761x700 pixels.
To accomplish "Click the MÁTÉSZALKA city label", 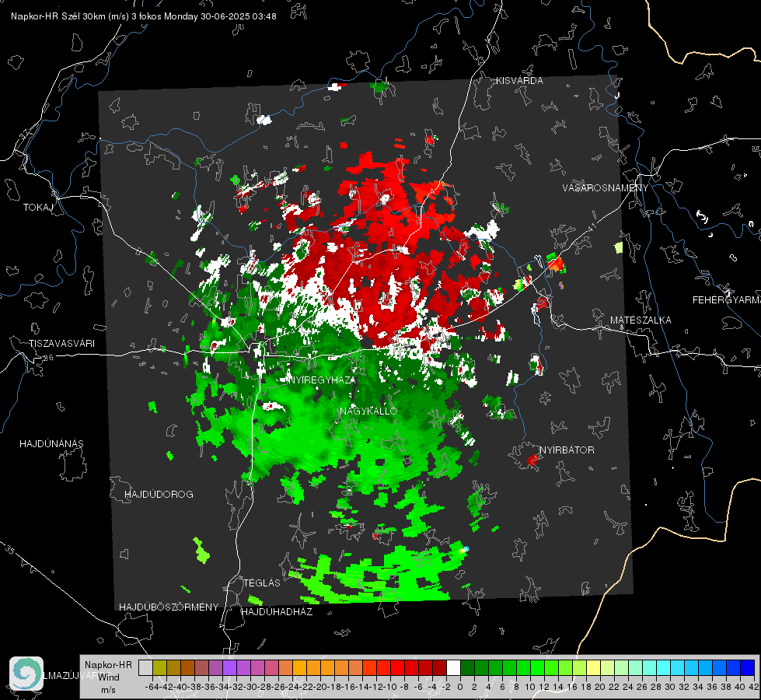I will pos(641,320).
